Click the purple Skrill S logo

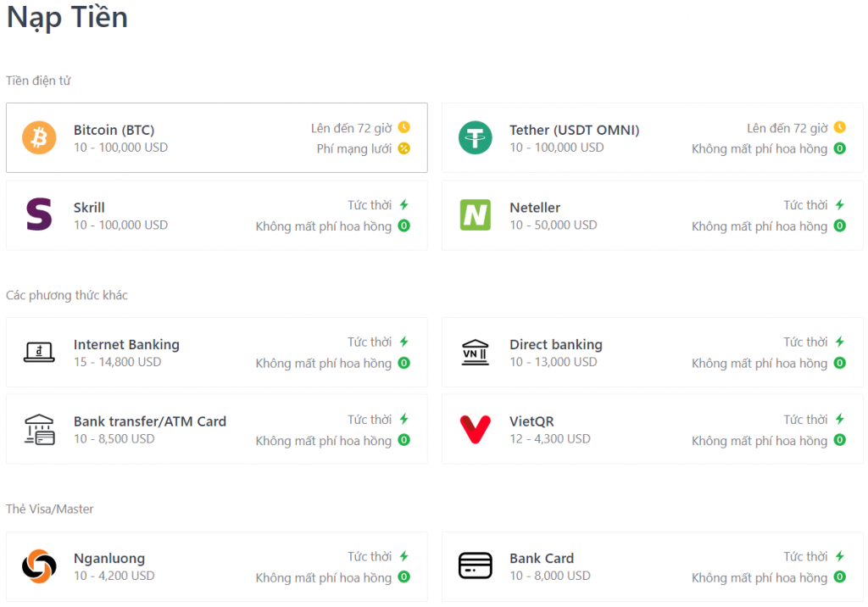pyautogui.click(x=39, y=214)
